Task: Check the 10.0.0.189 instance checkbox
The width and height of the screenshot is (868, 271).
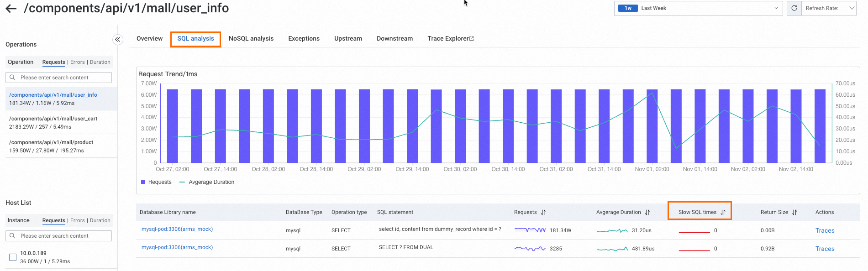Action: pyautogui.click(x=13, y=257)
